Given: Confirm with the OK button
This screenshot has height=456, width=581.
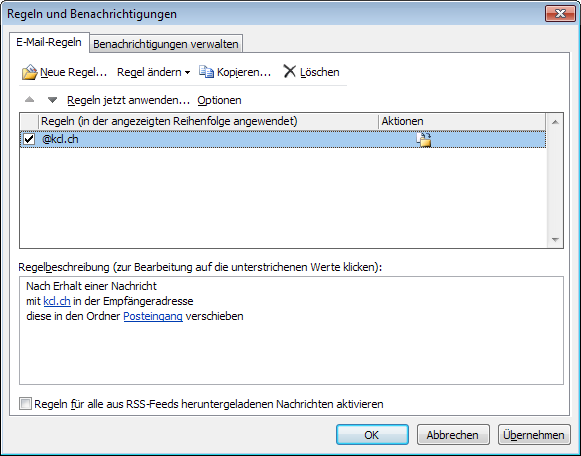Looking at the screenshot, I should pos(372,435).
